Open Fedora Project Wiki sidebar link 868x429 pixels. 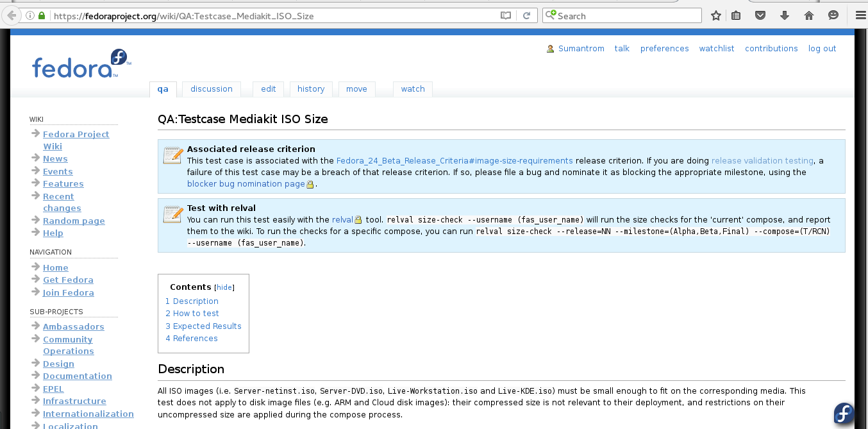76,140
